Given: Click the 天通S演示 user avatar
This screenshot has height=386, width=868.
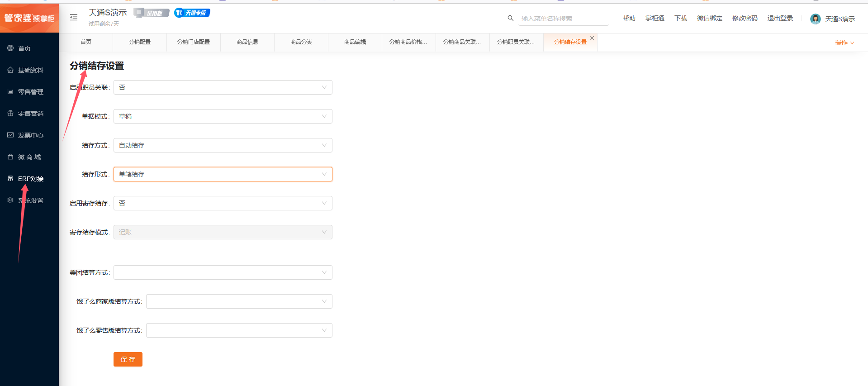Looking at the screenshot, I should 816,19.
